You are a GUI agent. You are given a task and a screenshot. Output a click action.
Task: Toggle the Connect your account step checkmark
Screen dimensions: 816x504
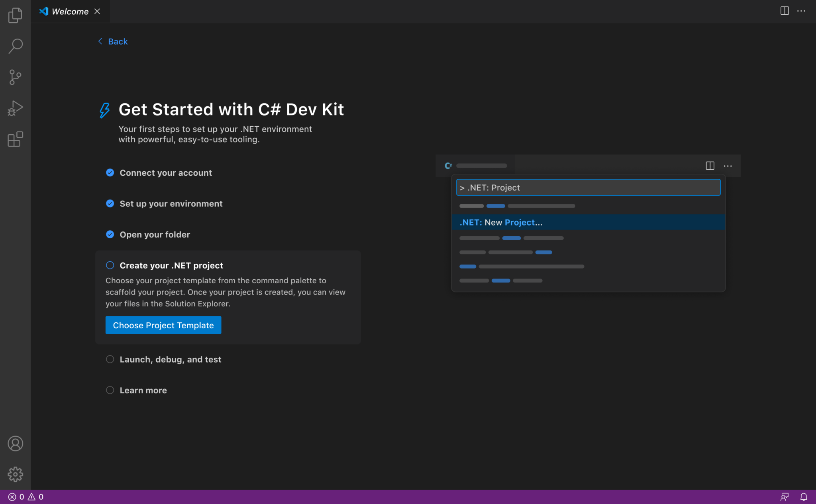coord(110,173)
